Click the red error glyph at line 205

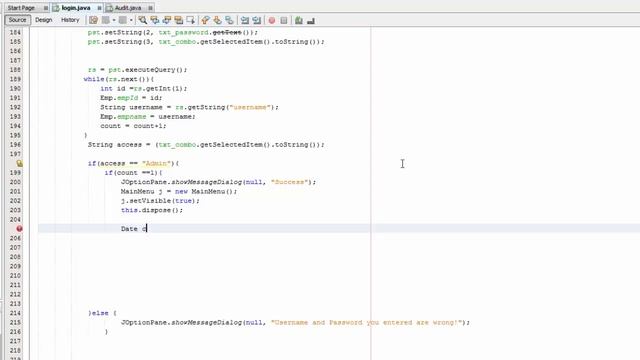tap(19, 229)
